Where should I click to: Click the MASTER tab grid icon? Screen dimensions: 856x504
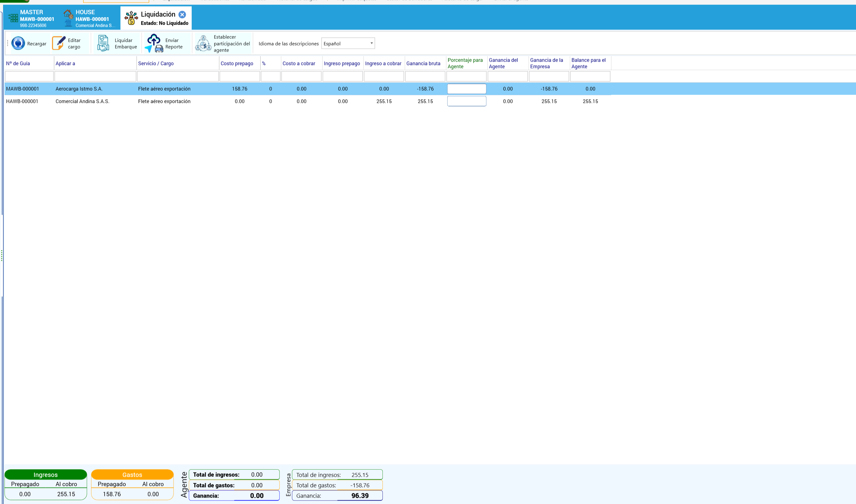(13, 18)
